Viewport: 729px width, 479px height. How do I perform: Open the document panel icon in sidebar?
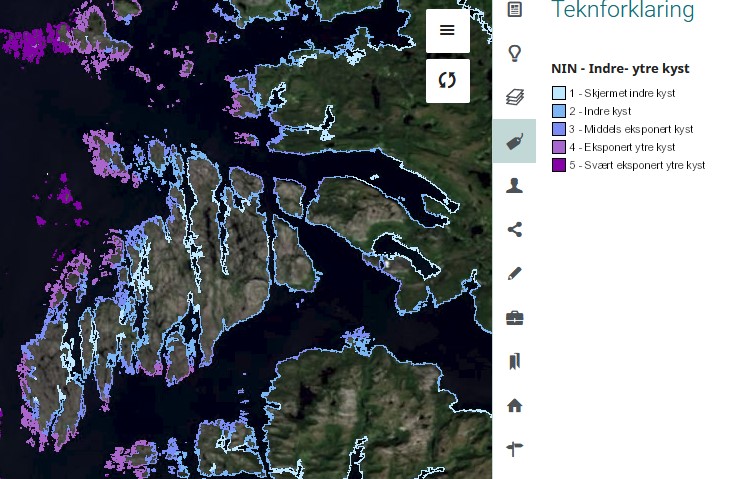pos(515,10)
